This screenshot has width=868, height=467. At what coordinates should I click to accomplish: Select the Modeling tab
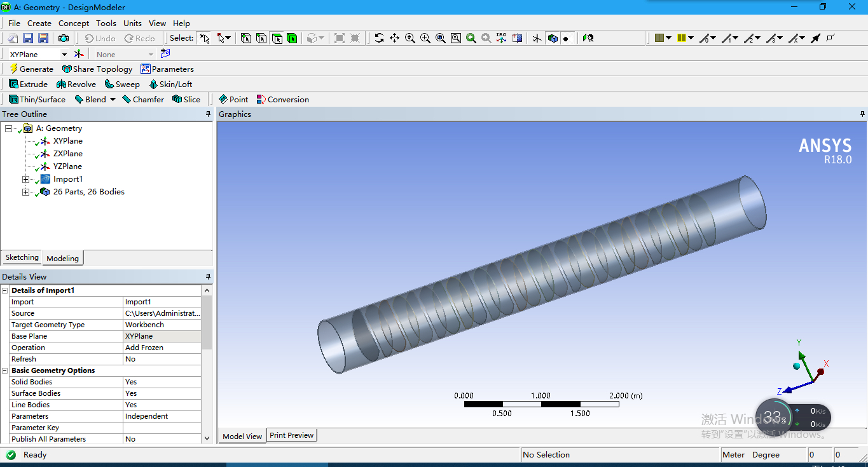[62, 258]
